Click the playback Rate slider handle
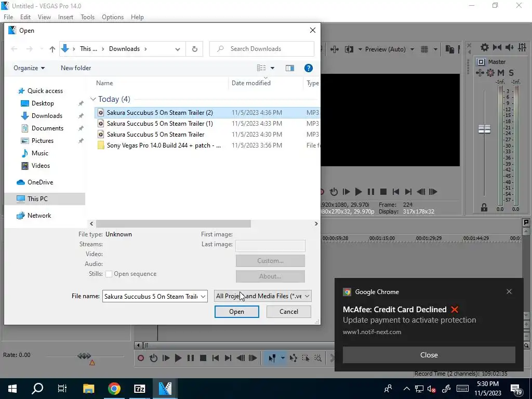The height and width of the screenshot is (399, 532). (84, 356)
